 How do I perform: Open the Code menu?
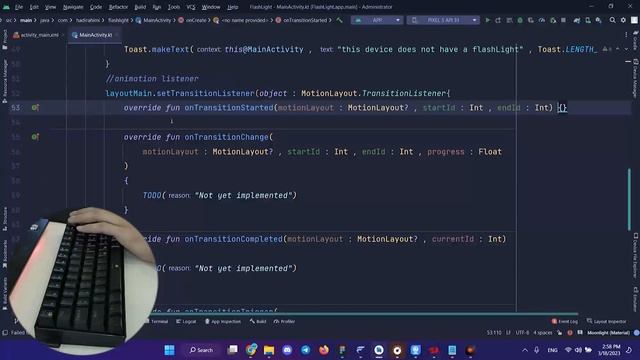[96, 7]
